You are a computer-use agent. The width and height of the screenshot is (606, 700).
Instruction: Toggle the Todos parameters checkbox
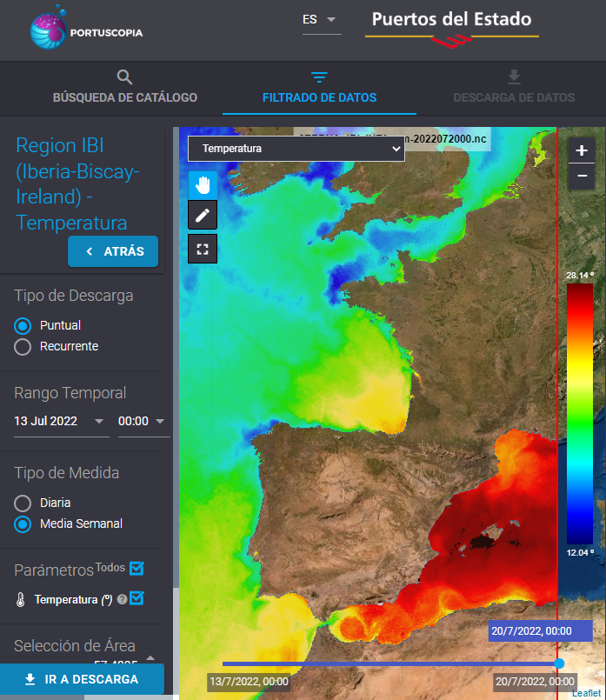pos(137,569)
